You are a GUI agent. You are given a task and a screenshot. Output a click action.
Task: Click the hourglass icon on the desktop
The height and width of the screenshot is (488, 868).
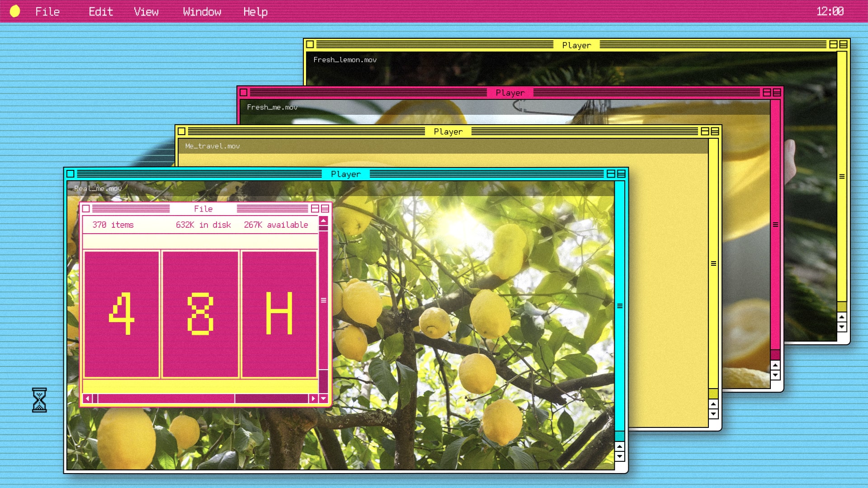(x=39, y=400)
